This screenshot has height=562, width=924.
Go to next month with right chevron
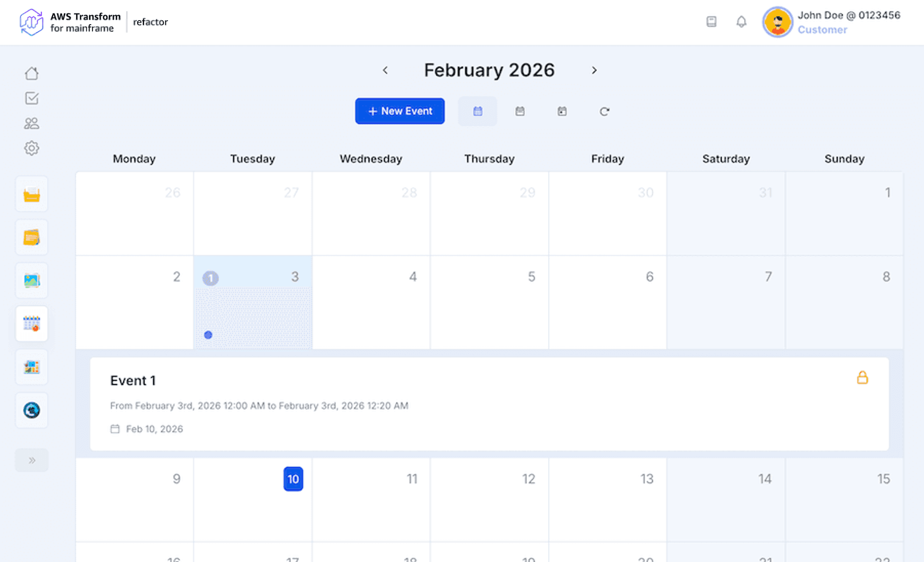click(594, 71)
